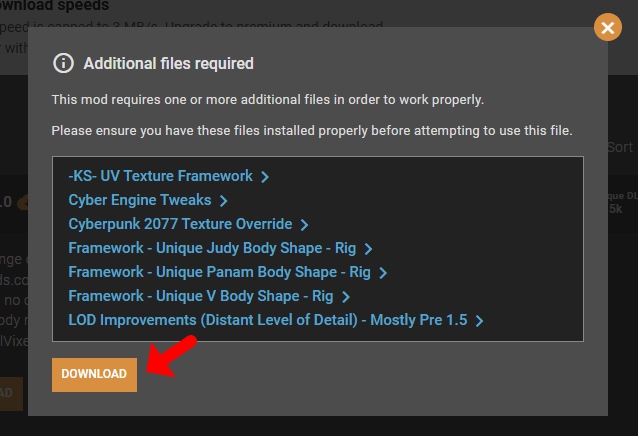Close the Additional files required dialog
This screenshot has width=638, height=436.
[x=608, y=27]
